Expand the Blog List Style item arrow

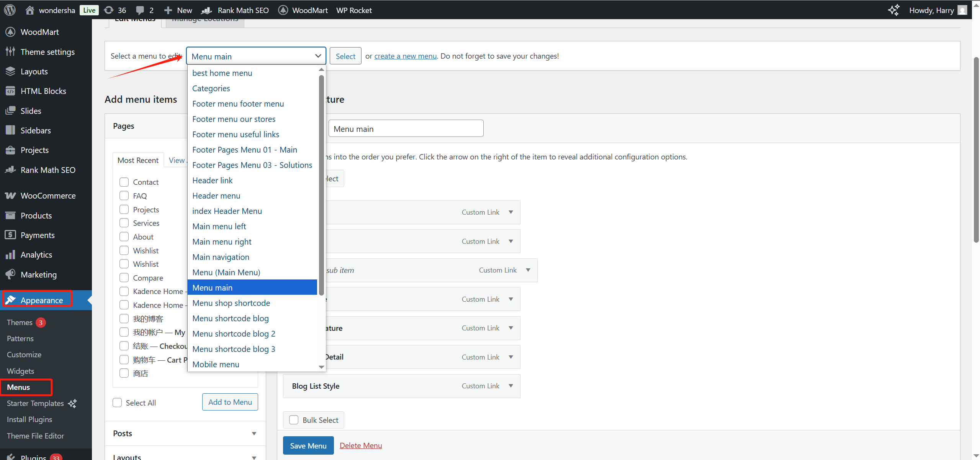tap(510, 386)
